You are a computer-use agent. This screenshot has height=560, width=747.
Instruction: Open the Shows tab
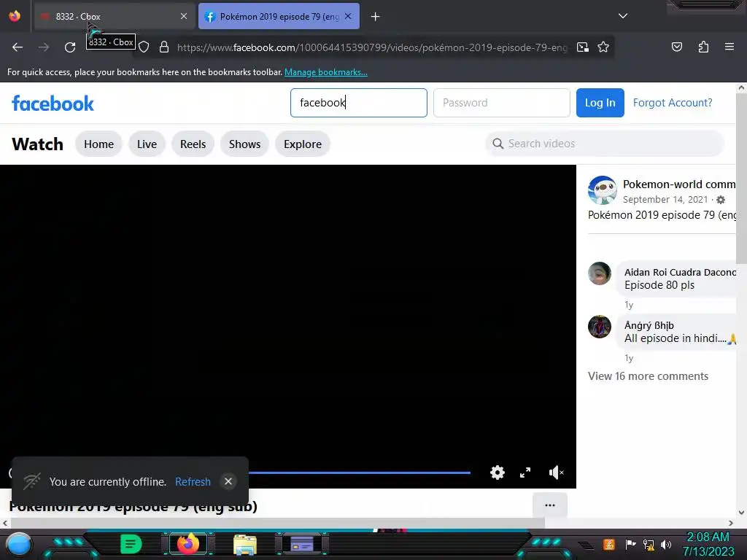pos(245,144)
